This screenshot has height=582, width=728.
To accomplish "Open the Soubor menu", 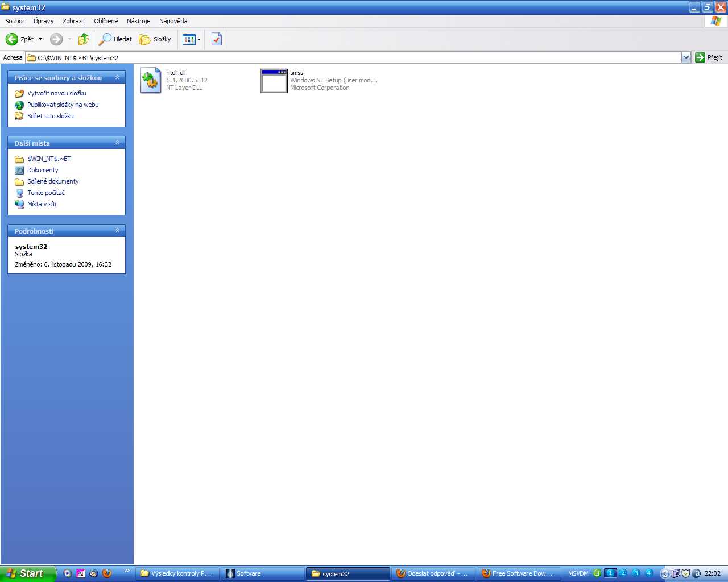I will [15, 21].
